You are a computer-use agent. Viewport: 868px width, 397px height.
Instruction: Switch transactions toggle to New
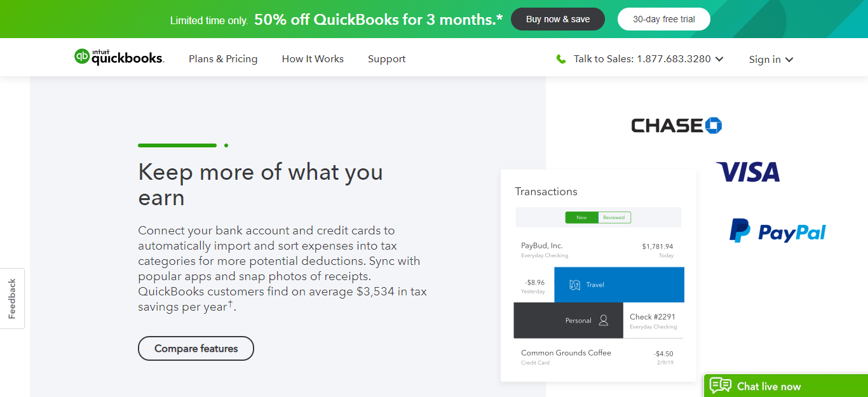click(581, 217)
